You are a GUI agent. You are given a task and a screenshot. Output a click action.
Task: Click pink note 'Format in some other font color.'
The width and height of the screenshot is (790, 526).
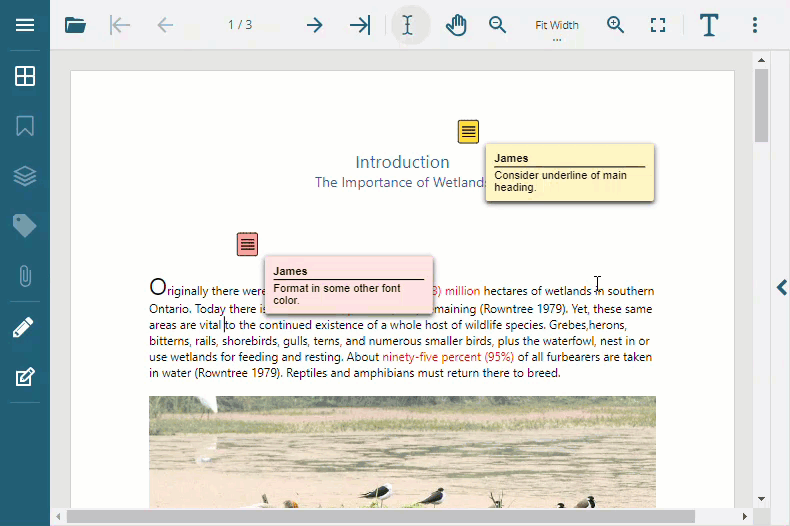point(337,294)
